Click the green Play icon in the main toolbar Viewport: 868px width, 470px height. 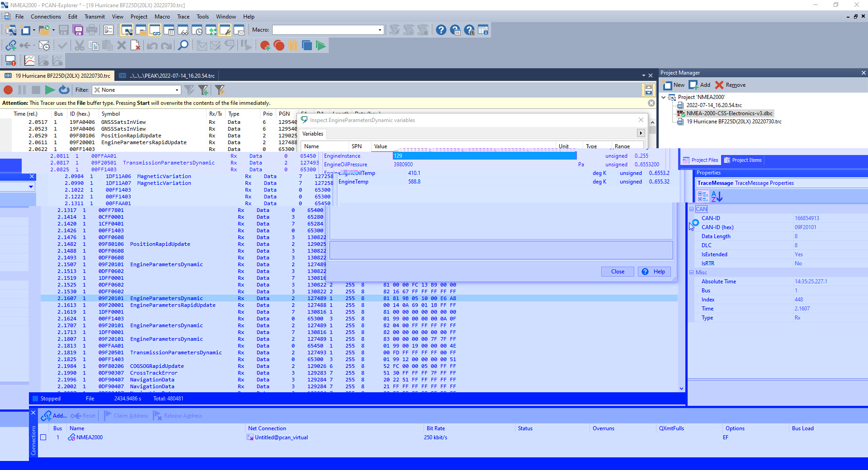321,46
